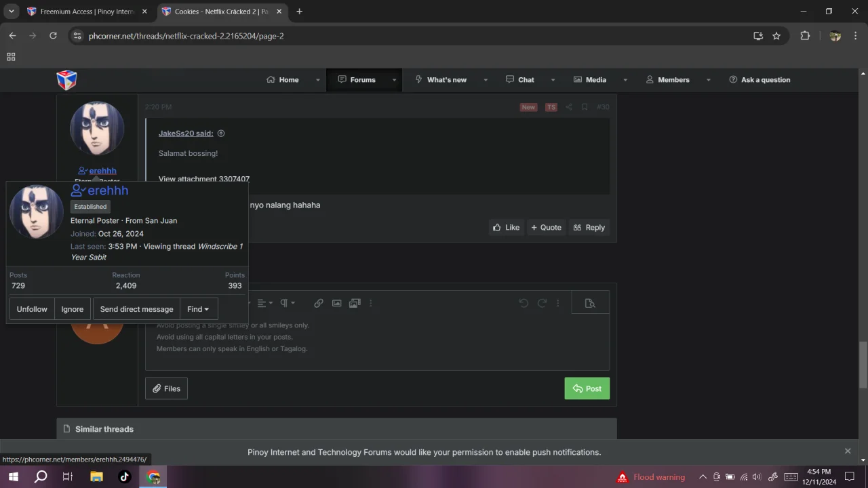
Task: Dismiss the push notification banner
Action: click(x=847, y=451)
